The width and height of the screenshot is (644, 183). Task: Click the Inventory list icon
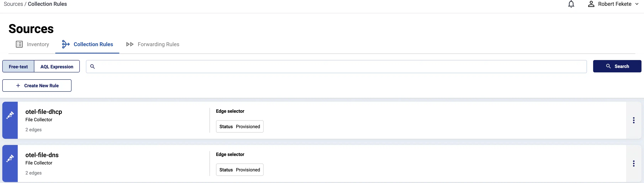pos(19,44)
